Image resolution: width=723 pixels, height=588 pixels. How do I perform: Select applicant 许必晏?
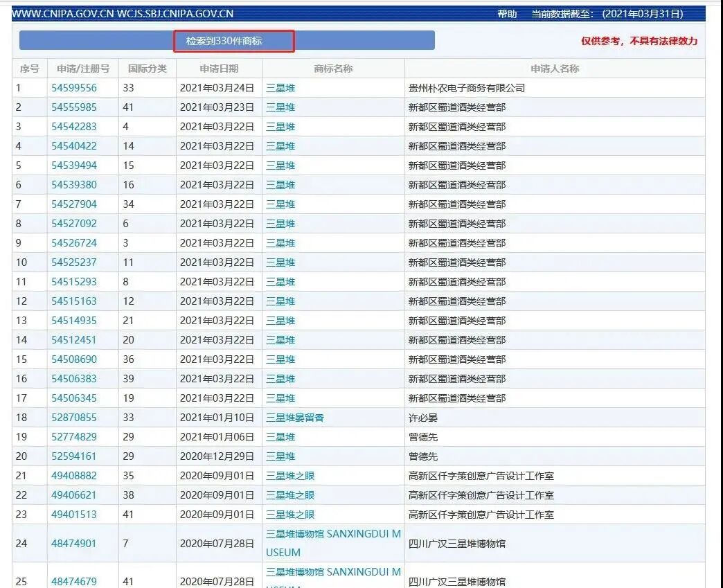point(423,417)
